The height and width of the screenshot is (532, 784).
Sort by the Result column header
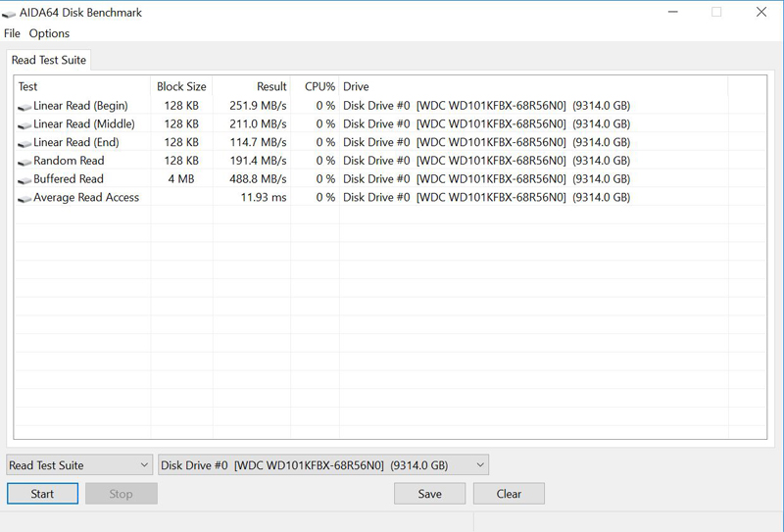pos(252,86)
